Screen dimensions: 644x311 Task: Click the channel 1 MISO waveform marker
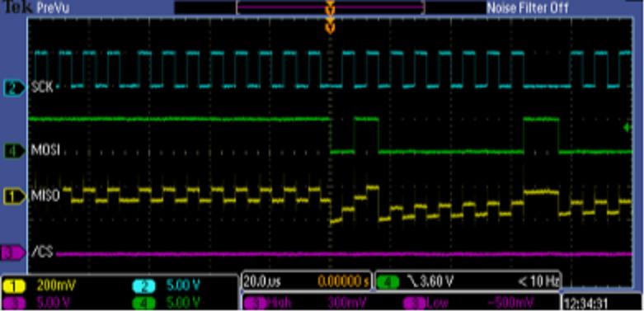(15, 196)
